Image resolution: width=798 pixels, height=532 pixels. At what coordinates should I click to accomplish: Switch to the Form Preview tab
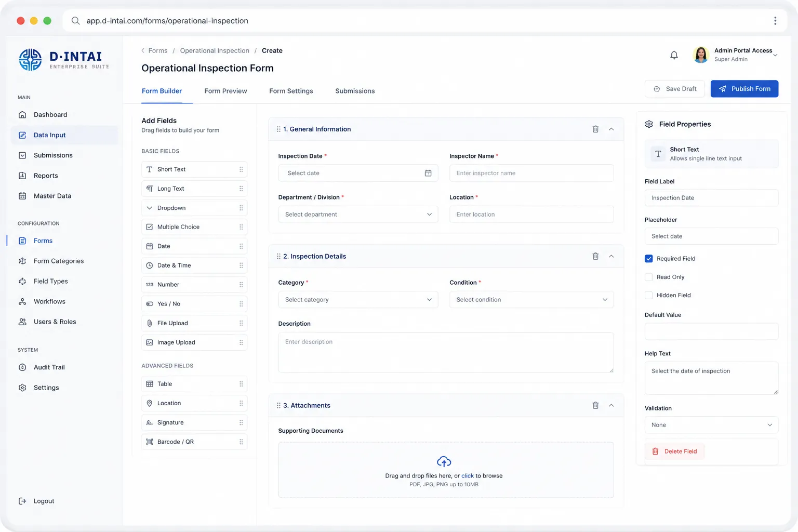225,91
